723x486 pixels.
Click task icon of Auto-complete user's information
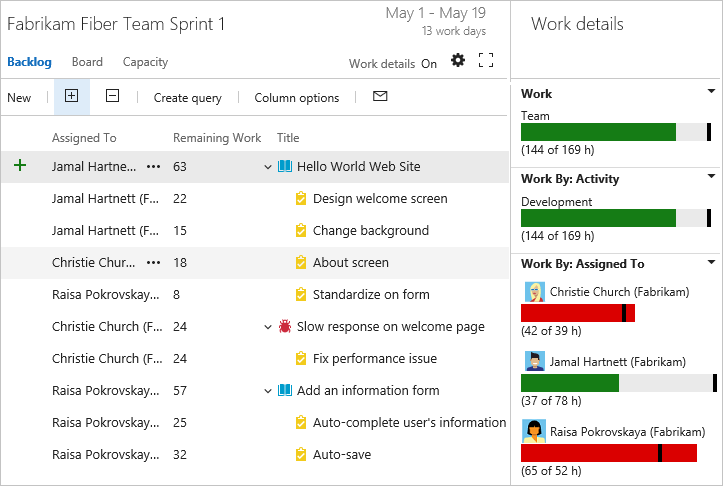[x=301, y=422]
